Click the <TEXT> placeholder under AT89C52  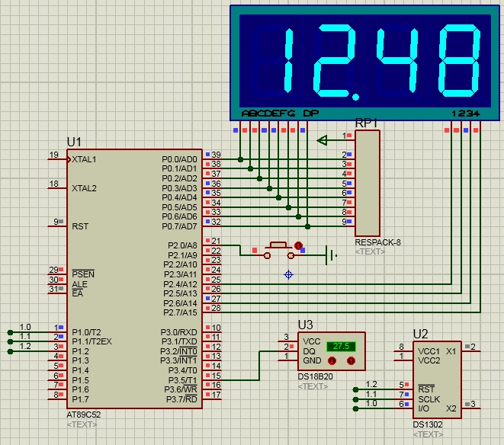[x=82, y=424]
